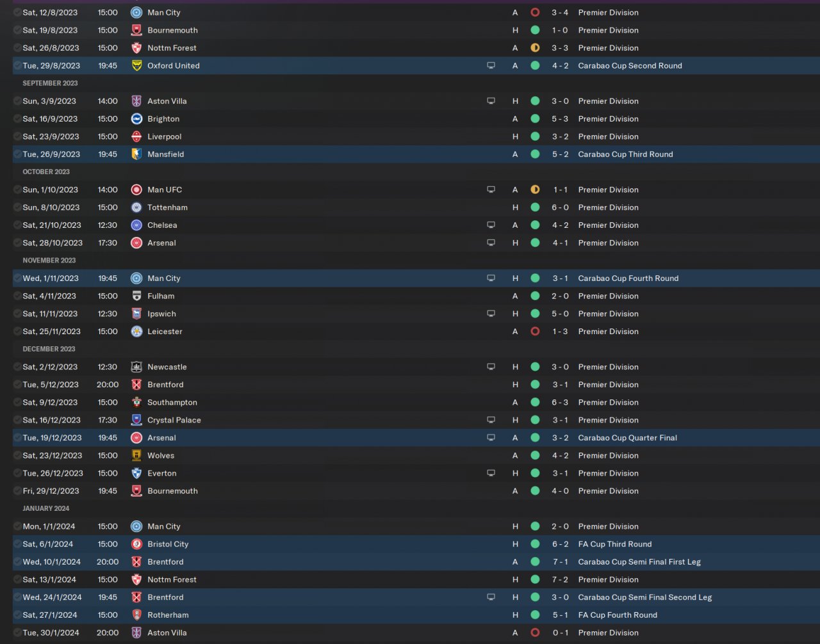Toggle the checkmark beside the Rotherham fixture date
This screenshot has width=820, height=644.
pyautogui.click(x=17, y=615)
